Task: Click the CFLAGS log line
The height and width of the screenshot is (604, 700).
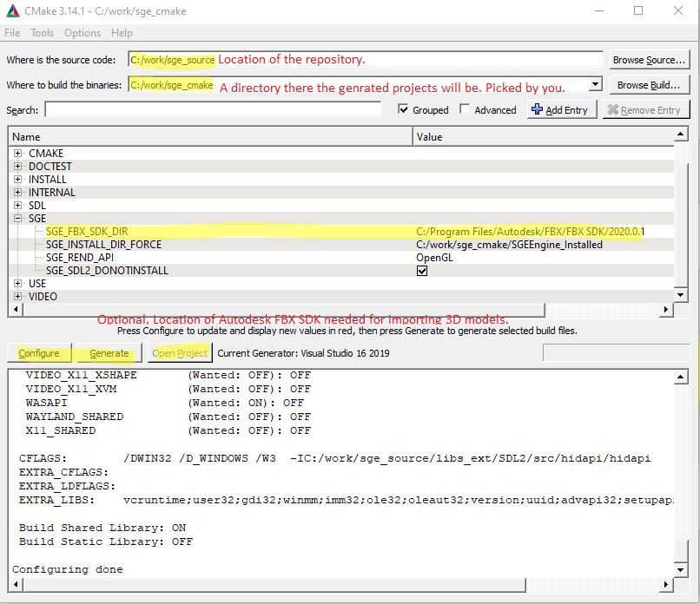Action: pyautogui.click(x=335, y=458)
